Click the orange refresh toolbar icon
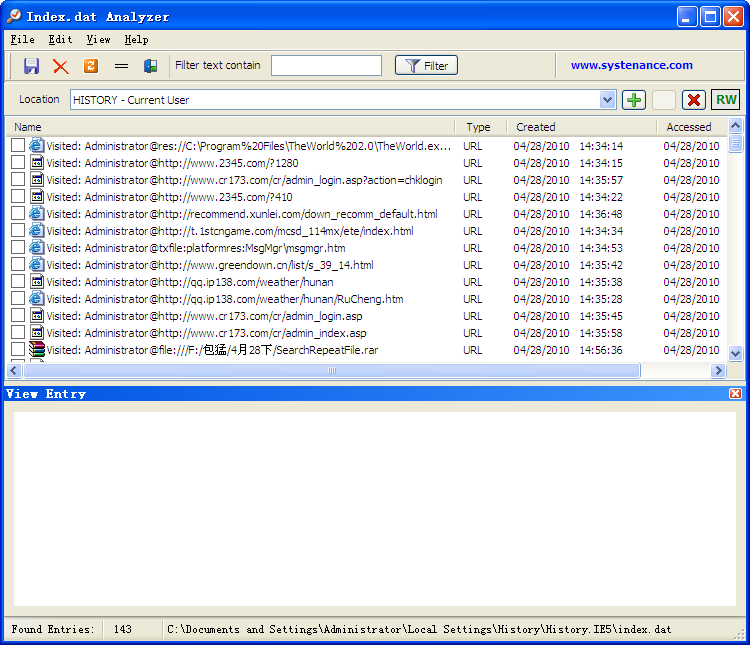Screen dimensions: 750x645 91,66
